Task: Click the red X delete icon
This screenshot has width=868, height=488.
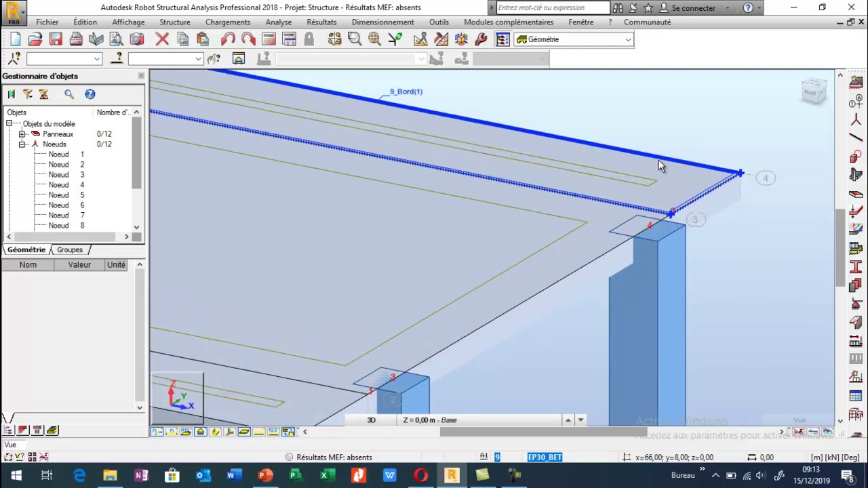Action: pyautogui.click(x=162, y=39)
